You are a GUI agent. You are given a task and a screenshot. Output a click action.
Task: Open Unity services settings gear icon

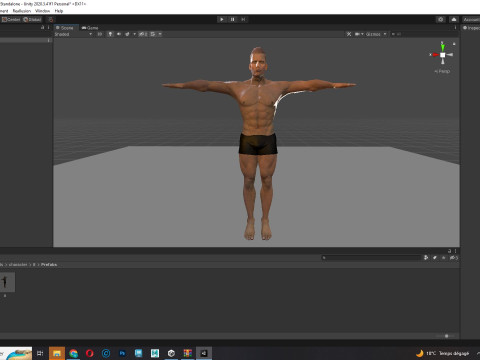[441, 19]
